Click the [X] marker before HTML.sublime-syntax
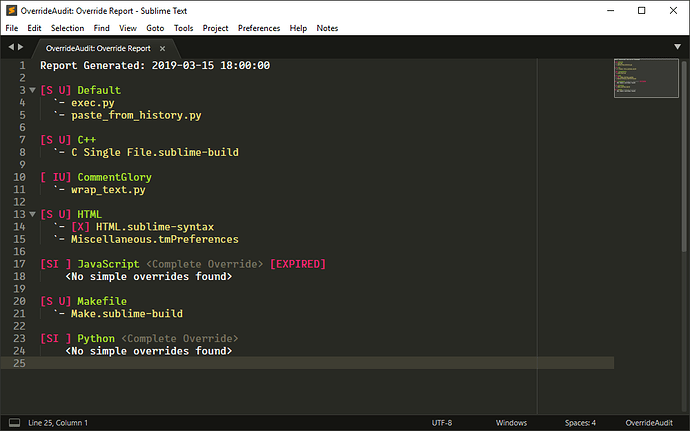The image size is (690, 431). (x=81, y=227)
